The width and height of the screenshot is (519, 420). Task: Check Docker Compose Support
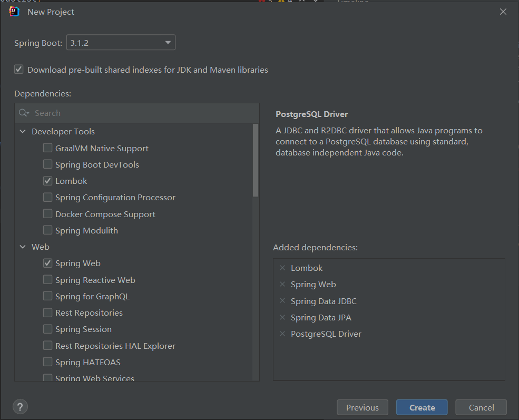(47, 214)
